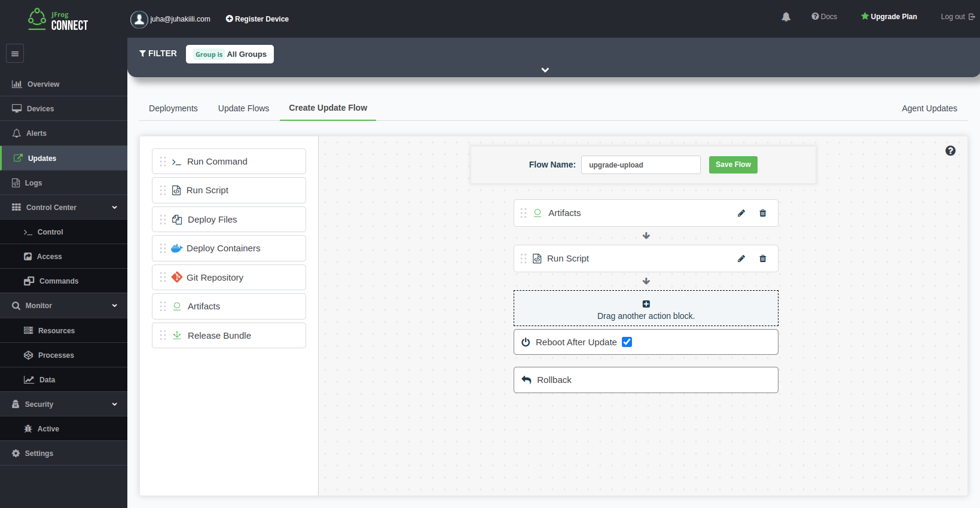The height and width of the screenshot is (508, 980).
Task: Grab the drag handle of Run Command block
Action: [x=163, y=162]
